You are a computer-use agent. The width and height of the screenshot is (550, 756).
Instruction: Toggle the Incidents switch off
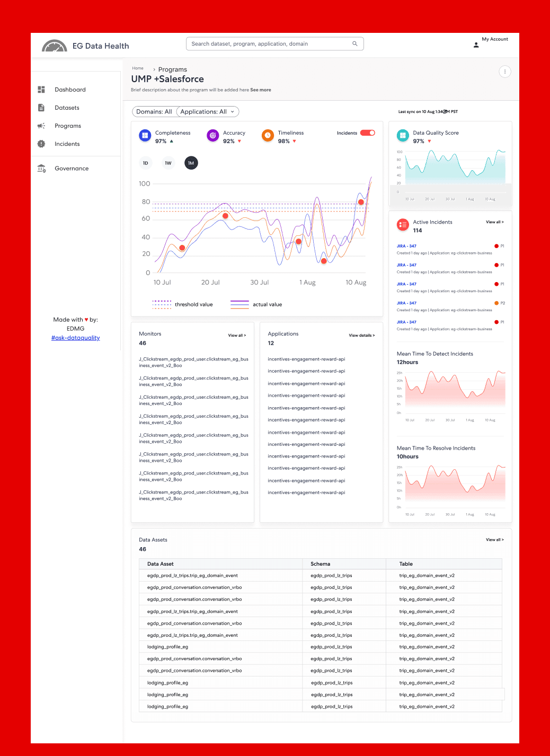click(x=368, y=133)
